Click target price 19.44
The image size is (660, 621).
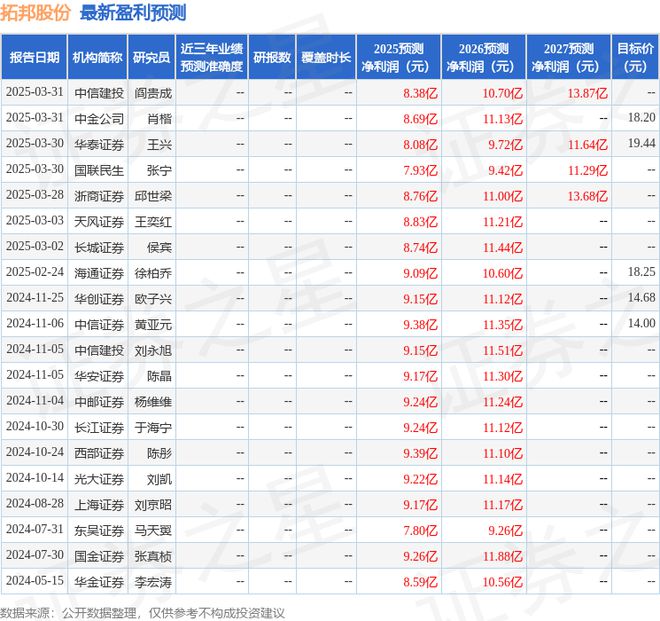point(641,143)
